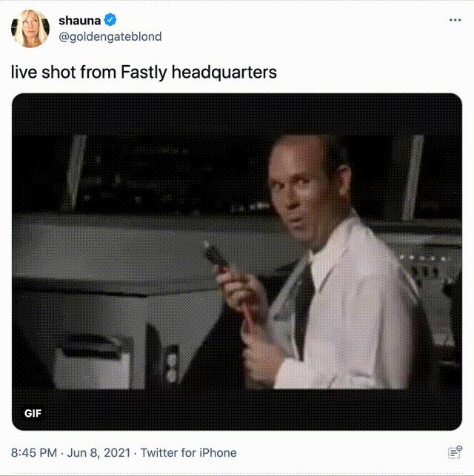Click the 8:45 PM timestamp
Image resolution: width=474 pixels, height=476 pixels.
click(34, 452)
